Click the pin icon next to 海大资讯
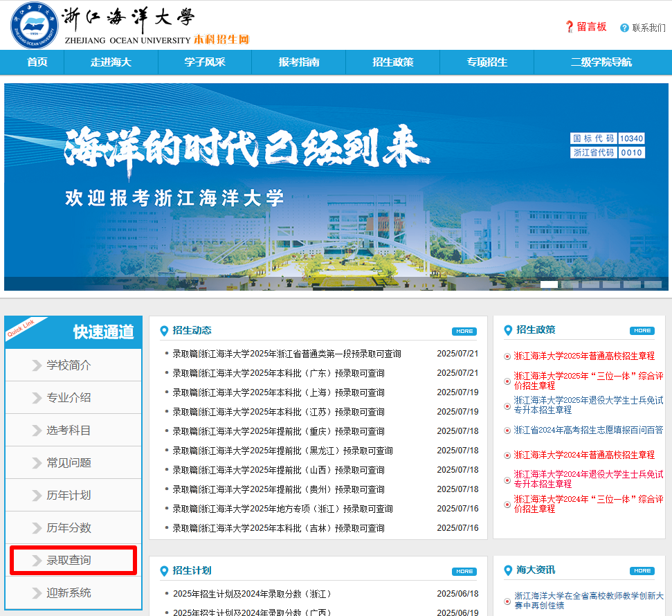Viewport: 672px width, 616px height. click(x=508, y=570)
